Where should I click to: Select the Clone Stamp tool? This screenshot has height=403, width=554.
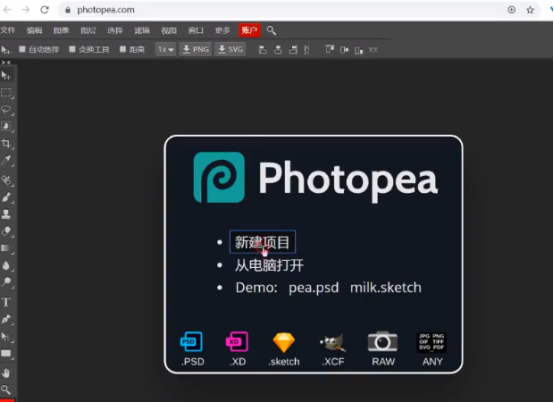pos(6,214)
